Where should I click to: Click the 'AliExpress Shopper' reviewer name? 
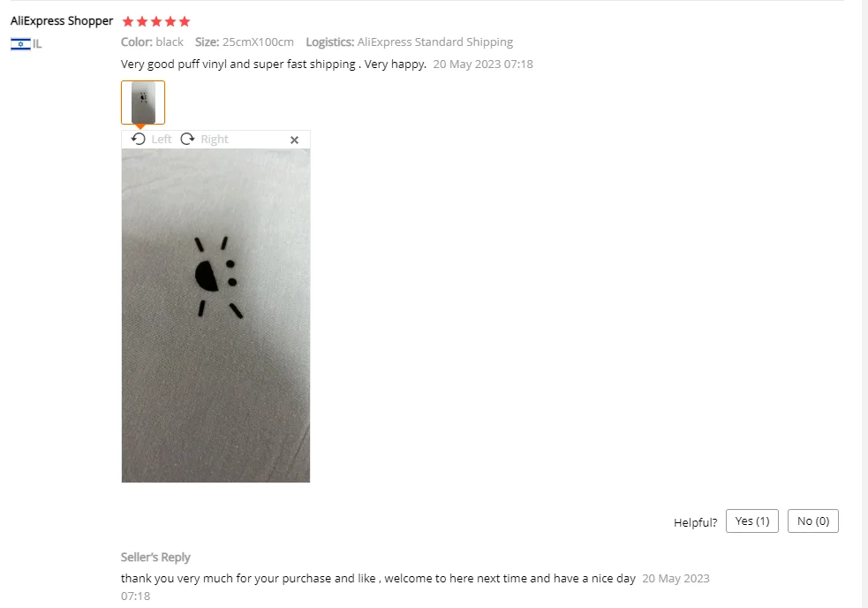pos(62,21)
